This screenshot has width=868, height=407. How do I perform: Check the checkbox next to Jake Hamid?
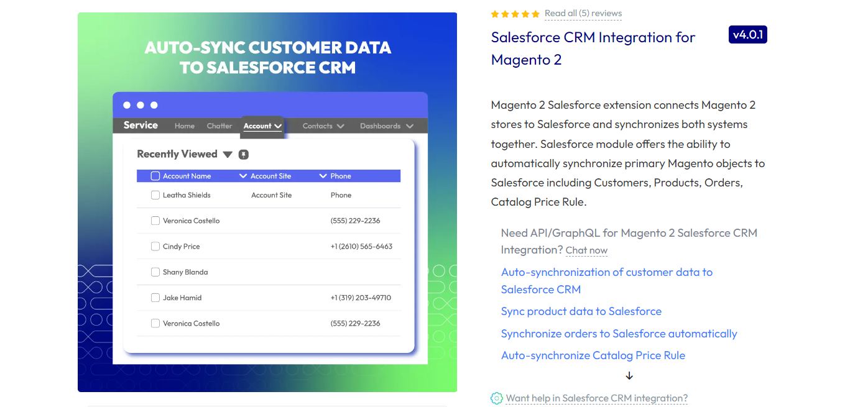(x=155, y=297)
